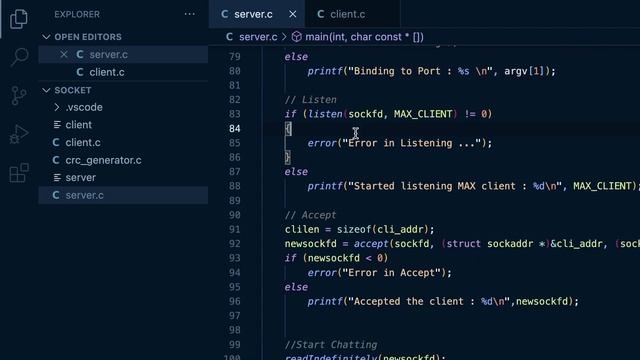
Task: Click line number 84 in gutter
Action: pos(235,129)
